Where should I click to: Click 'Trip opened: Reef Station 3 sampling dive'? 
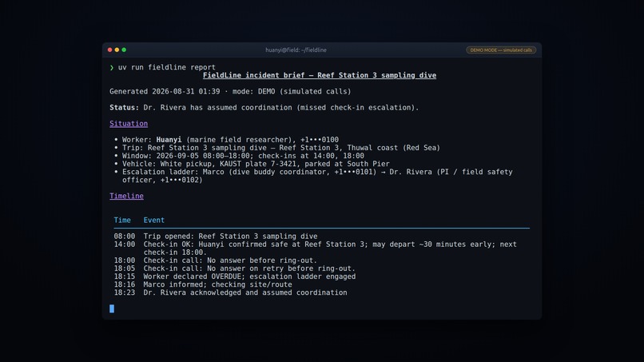pyautogui.click(x=230, y=237)
